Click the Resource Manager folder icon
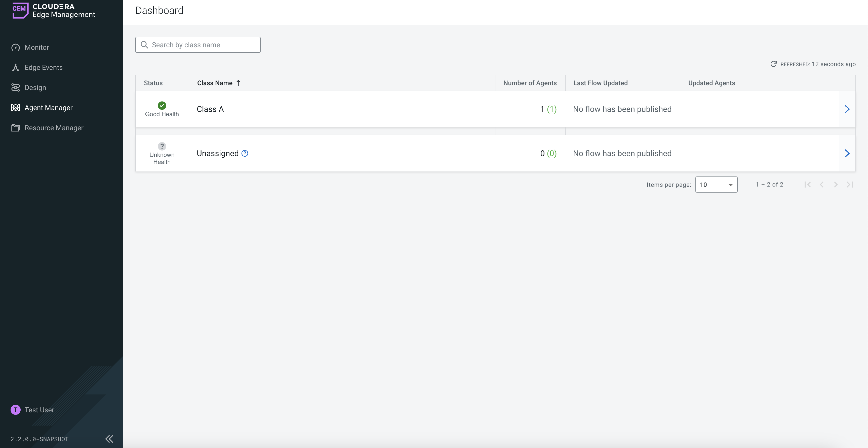Viewport: 868px width, 448px height. click(x=16, y=128)
